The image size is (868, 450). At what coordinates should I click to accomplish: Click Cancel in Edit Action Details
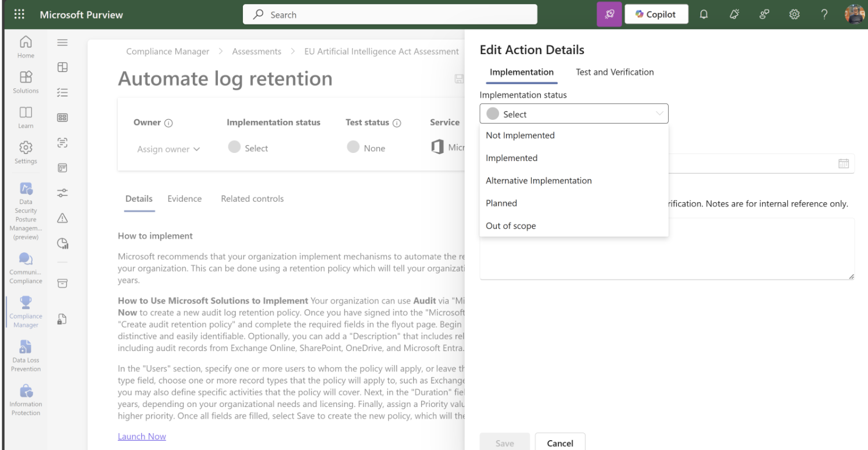click(560, 443)
